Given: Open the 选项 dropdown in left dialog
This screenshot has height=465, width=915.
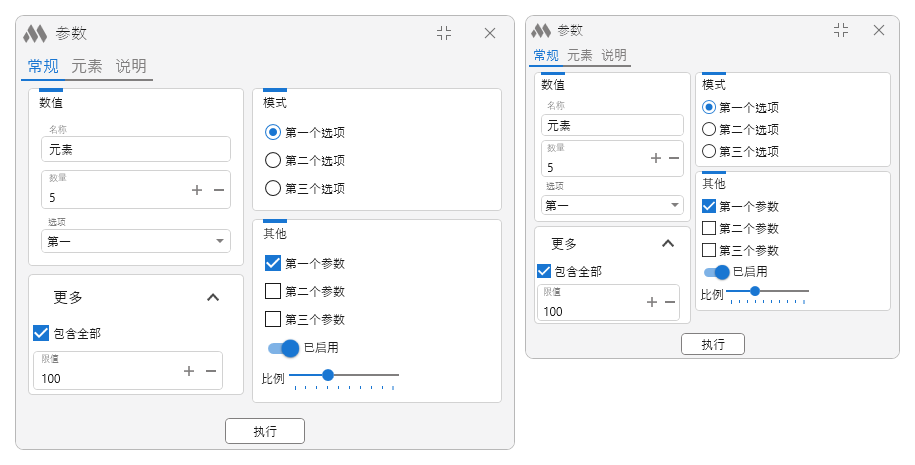Looking at the screenshot, I should pyautogui.click(x=136, y=241).
